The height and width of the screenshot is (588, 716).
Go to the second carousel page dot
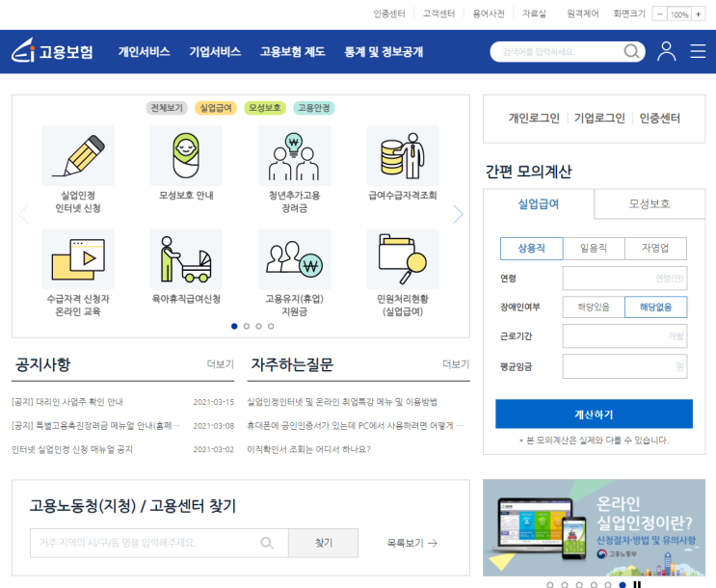click(x=247, y=326)
